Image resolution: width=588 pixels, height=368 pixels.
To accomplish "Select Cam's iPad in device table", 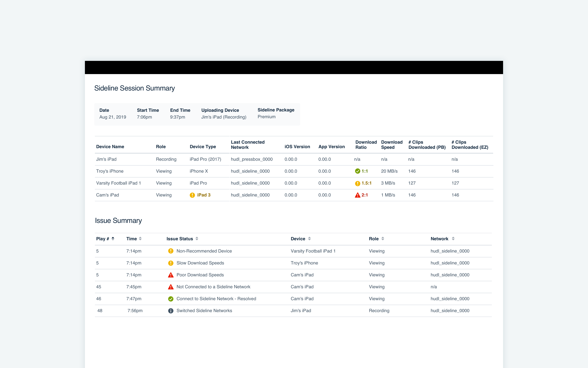I will [x=108, y=195].
